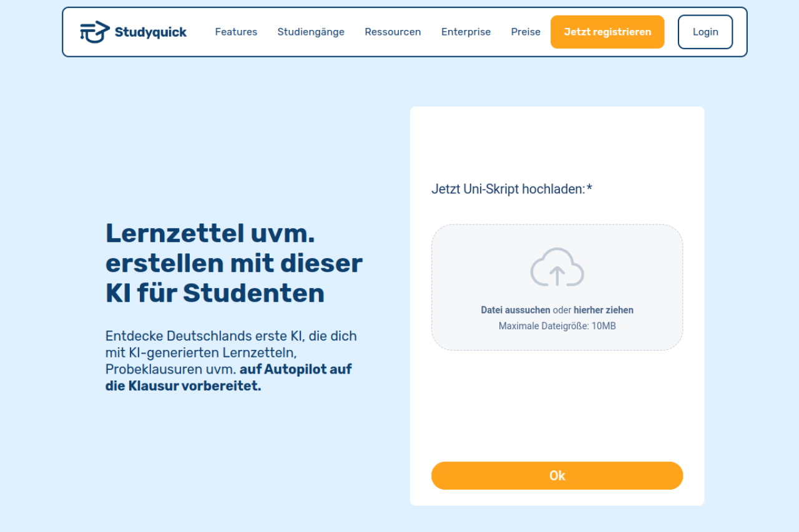Click the orange Ok button
This screenshot has width=799, height=532.
pyautogui.click(x=557, y=476)
